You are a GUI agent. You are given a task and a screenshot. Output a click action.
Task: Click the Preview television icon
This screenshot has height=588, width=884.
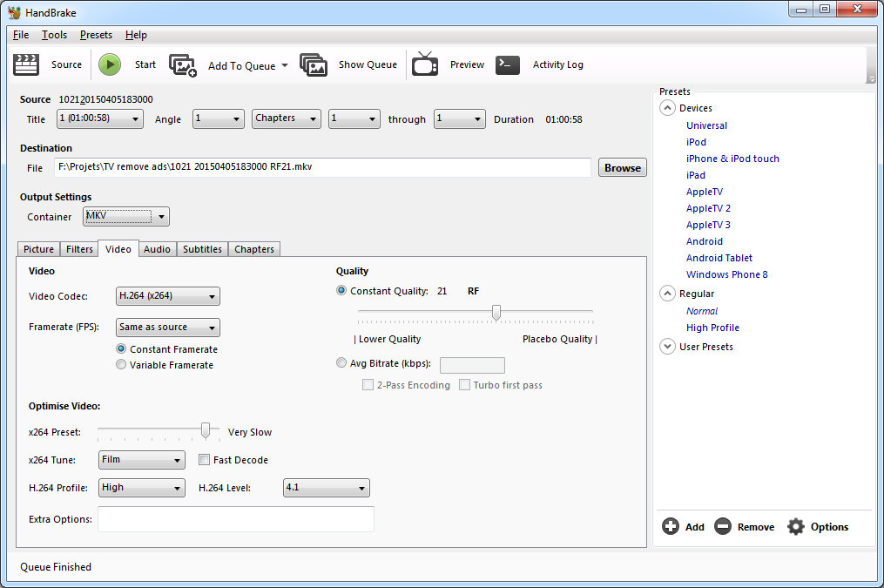point(425,64)
